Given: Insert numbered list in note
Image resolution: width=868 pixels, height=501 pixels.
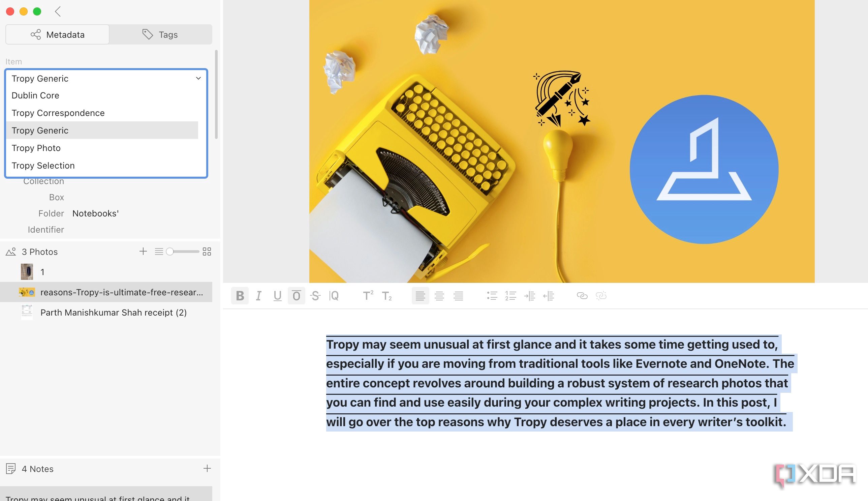Looking at the screenshot, I should tap(511, 296).
